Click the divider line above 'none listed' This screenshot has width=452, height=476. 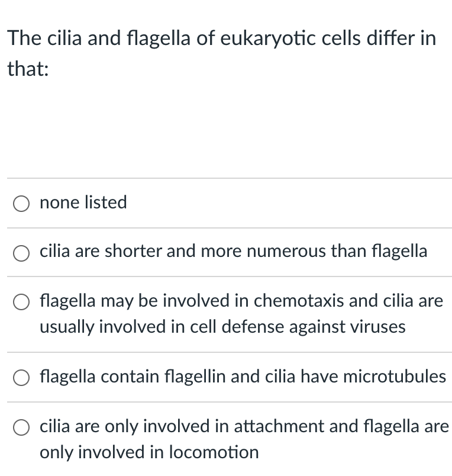226,179
